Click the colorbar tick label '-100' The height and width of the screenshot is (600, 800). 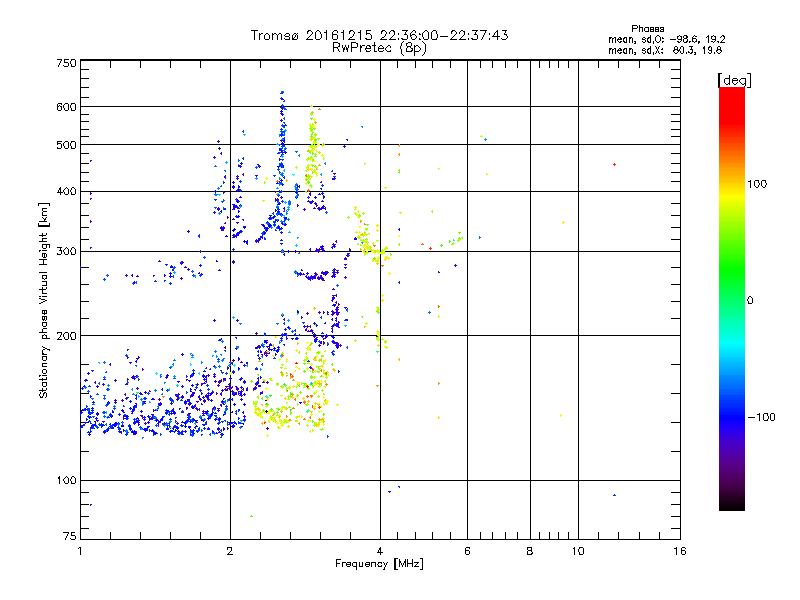point(761,417)
